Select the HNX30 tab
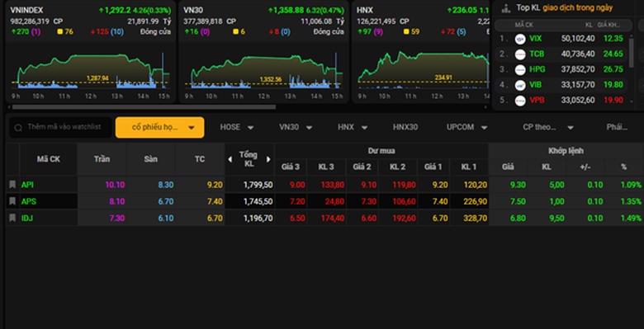 pos(405,127)
